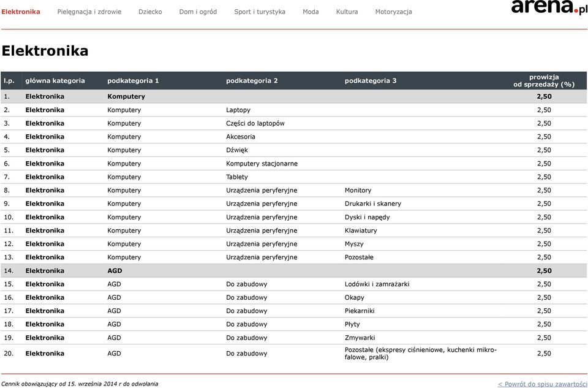Click the 2,50 value in row 1
Image resolution: width=588 pixels, height=388 pixels.
click(544, 96)
